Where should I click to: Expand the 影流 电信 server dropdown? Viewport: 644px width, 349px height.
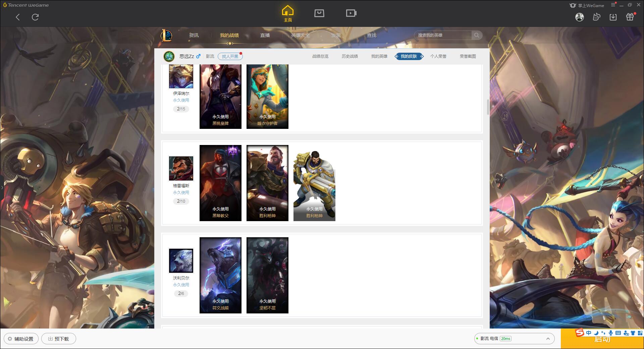coord(514,339)
